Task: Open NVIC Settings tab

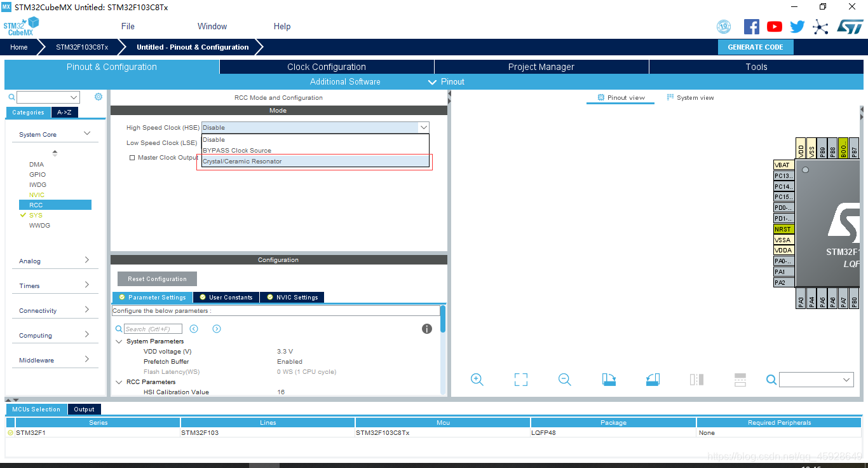Action: pyautogui.click(x=292, y=297)
